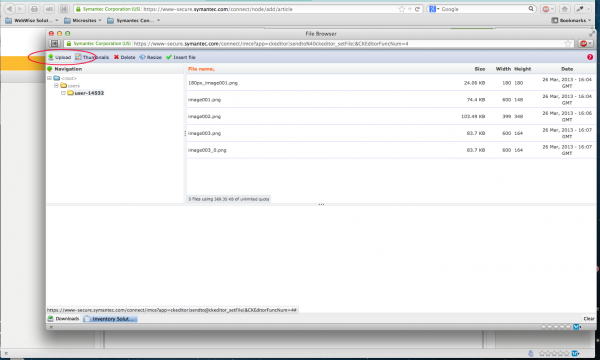Image resolution: width=600 pixels, height=360 pixels.
Task: Select the user-14532 folder
Action: pyautogui.click(x=86, y=93)
